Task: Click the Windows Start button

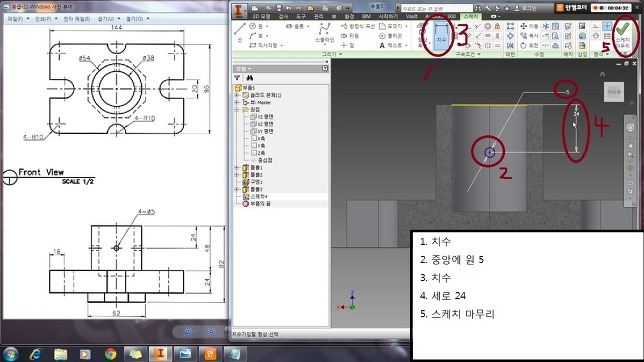Action: pyautogui.click(x=10, y=354)
